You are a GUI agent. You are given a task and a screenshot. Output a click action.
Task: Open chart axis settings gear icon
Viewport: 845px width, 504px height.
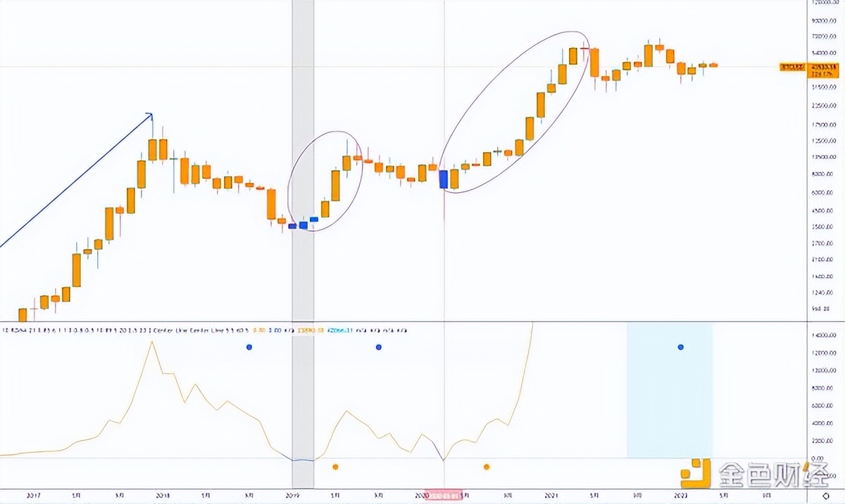click(x=825, y=496)
